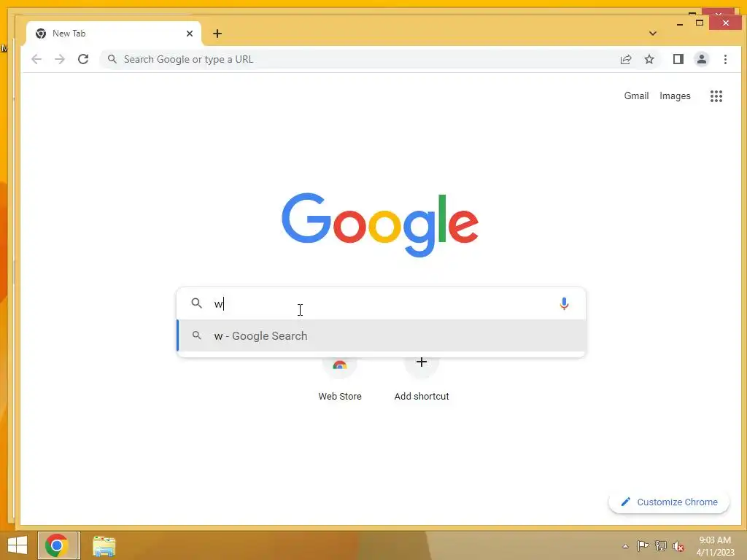
Task: Open File Explorer from taskbar
Action: [104, 545]
